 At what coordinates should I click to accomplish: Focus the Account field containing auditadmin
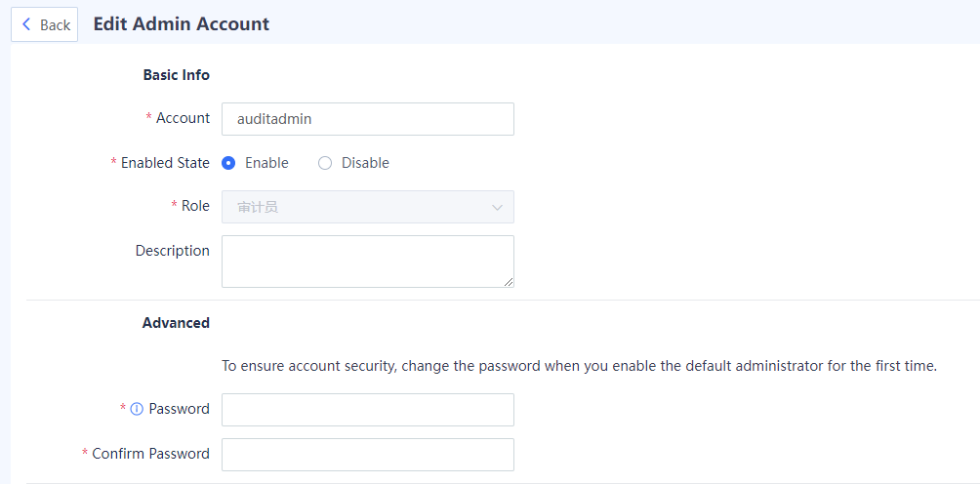click(367, 119)
